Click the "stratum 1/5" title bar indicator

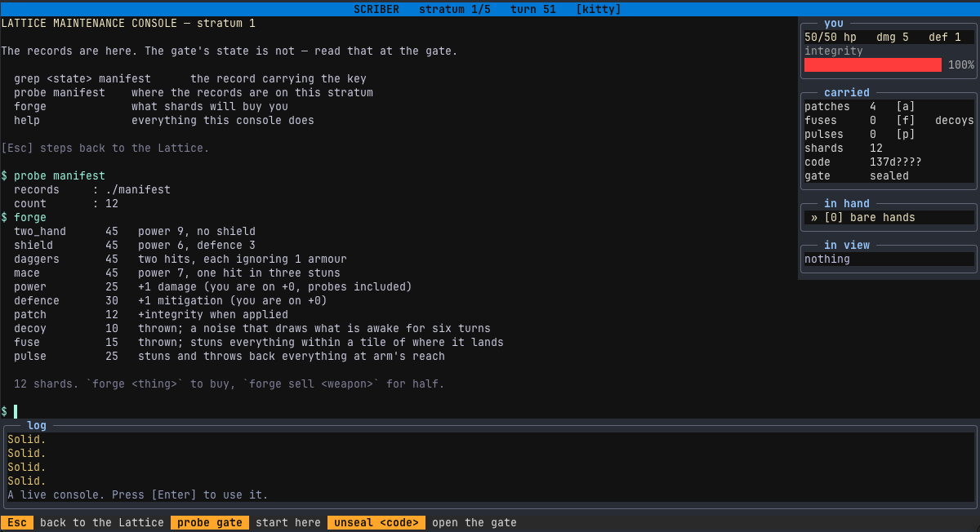click(x=455, y=9)
